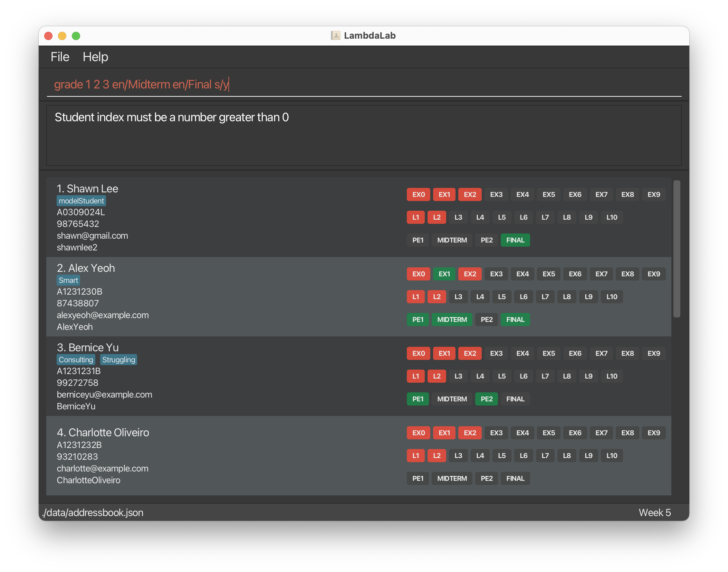
Task: Click Bernice Yu's green PE2 badge
Action: point(486,399)
